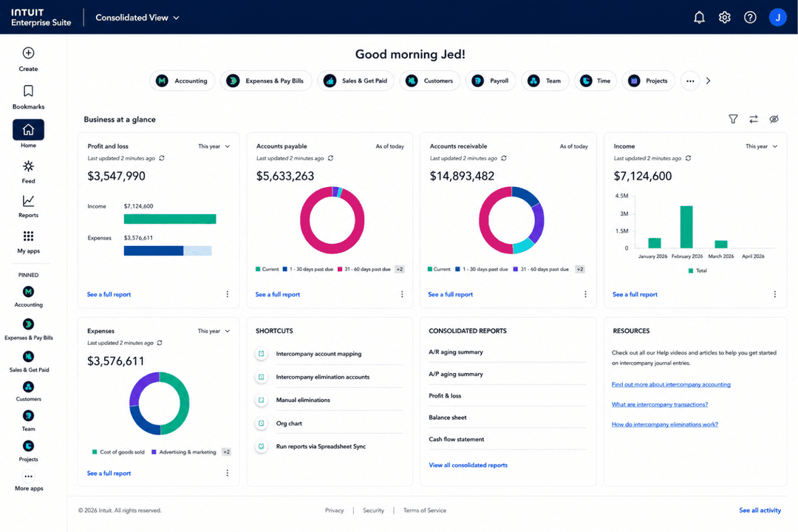The width and height of the screenshot is (798, 532).
Task: Select the Customers pill
Action: coord(430,81)
